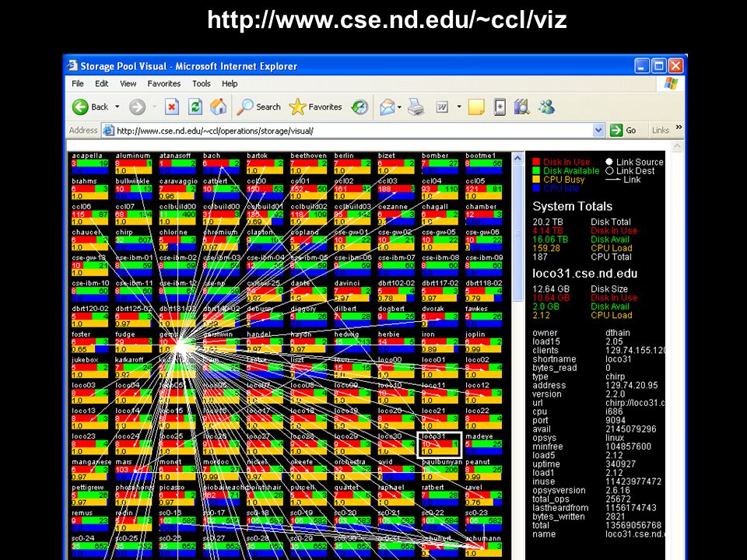Viewport: 747px width, 560px height.
Task: Click the green Back arrow icon
Action: pyautogui.click(x=80, y=107)
